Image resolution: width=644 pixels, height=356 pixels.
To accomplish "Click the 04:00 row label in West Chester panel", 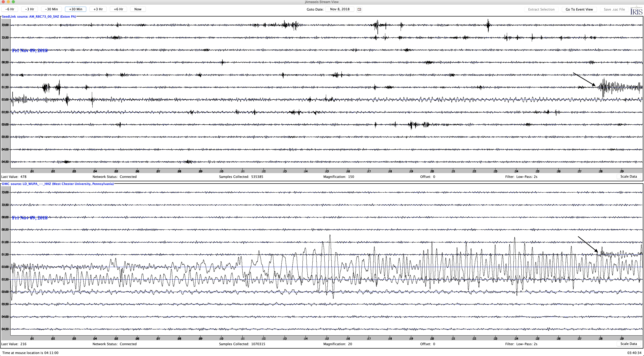I will pyautogui.click(x=5, y=317).
